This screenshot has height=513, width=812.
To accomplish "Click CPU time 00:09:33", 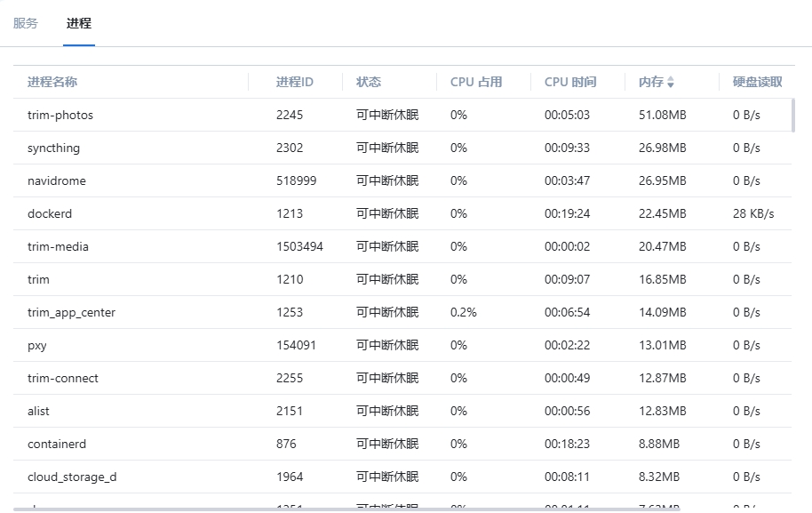I will [567, 148].
